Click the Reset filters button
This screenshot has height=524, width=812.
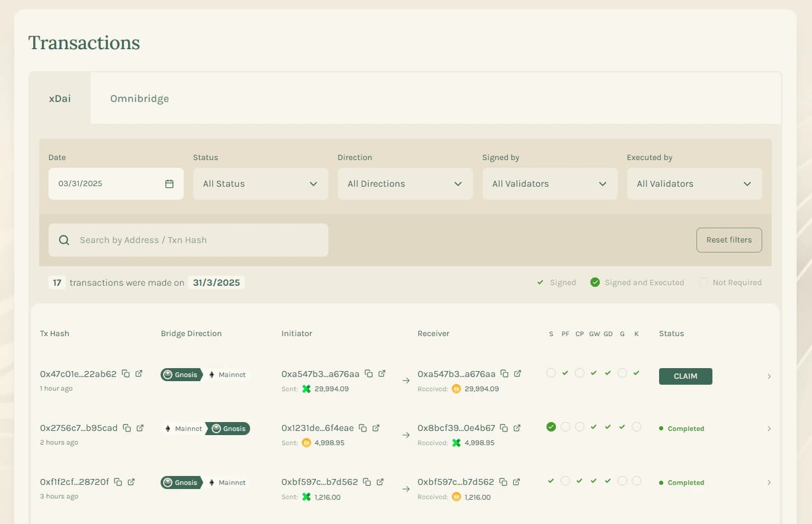tap(729, 239)
